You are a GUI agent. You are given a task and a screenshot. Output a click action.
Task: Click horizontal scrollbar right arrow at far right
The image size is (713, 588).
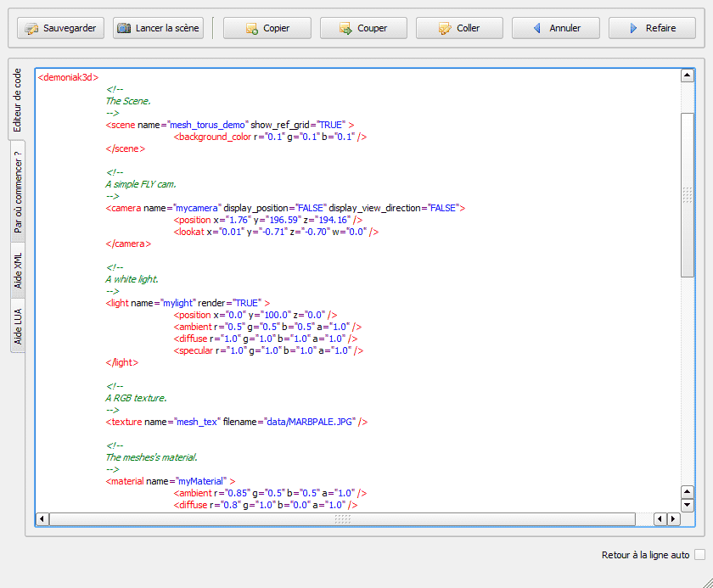pos(673,519)
